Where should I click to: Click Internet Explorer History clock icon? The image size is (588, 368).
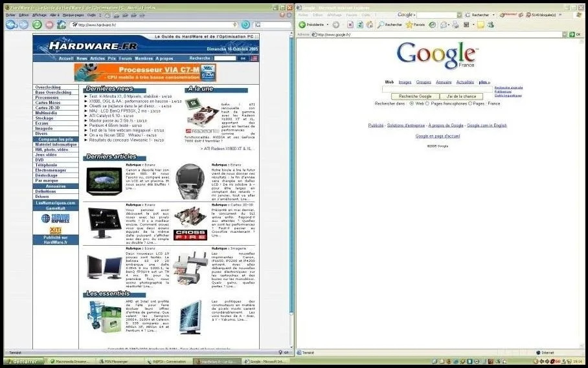point(433,25)
